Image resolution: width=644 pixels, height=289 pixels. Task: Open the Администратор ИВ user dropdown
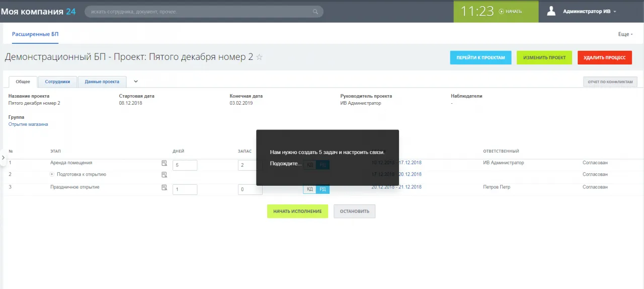point(590,12)
